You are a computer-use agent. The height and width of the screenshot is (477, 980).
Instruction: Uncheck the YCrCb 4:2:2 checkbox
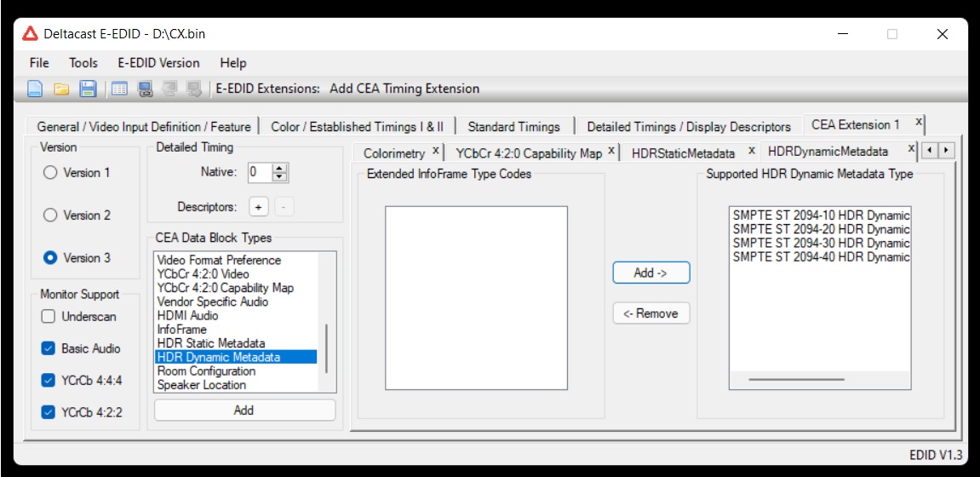click(x=49, y=412)
